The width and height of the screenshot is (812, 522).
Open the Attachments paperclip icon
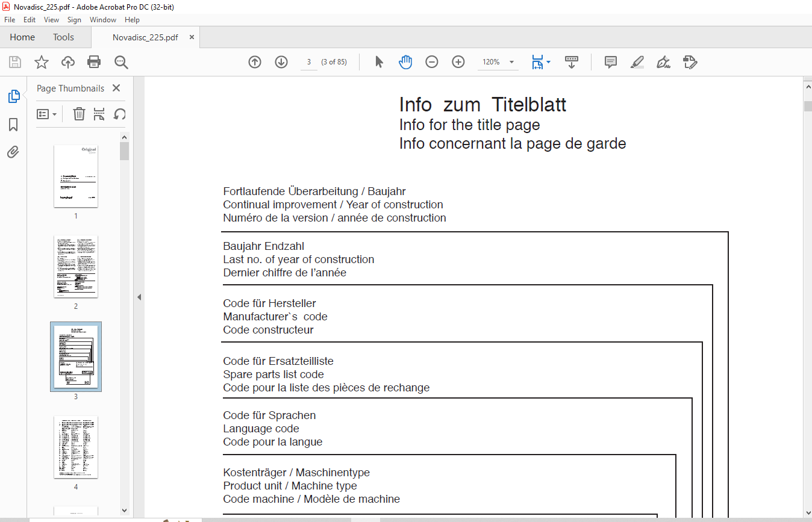click(13, 152)
